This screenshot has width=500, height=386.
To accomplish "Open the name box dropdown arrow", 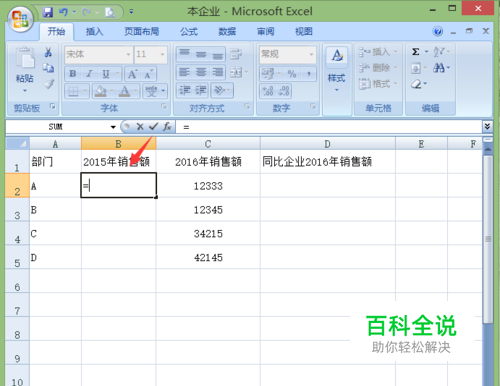I will coord(113,127).
